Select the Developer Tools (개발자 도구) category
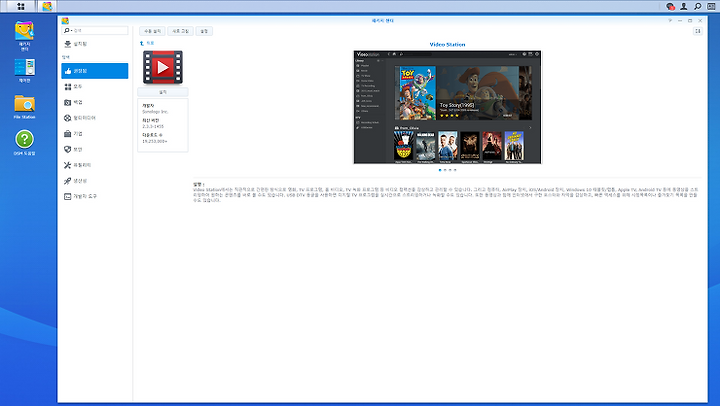The image size is (720, 406). pyautogui.click(x=95, y=196)
